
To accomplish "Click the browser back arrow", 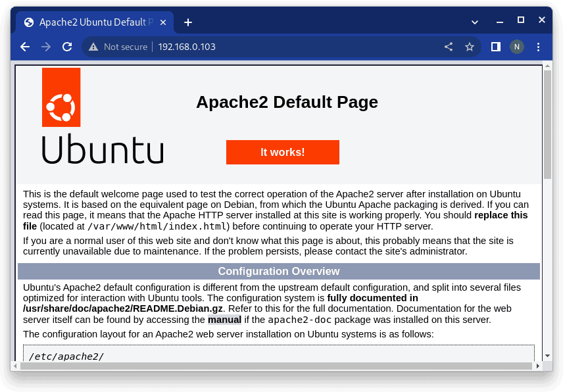I will [x=25, y=47].
